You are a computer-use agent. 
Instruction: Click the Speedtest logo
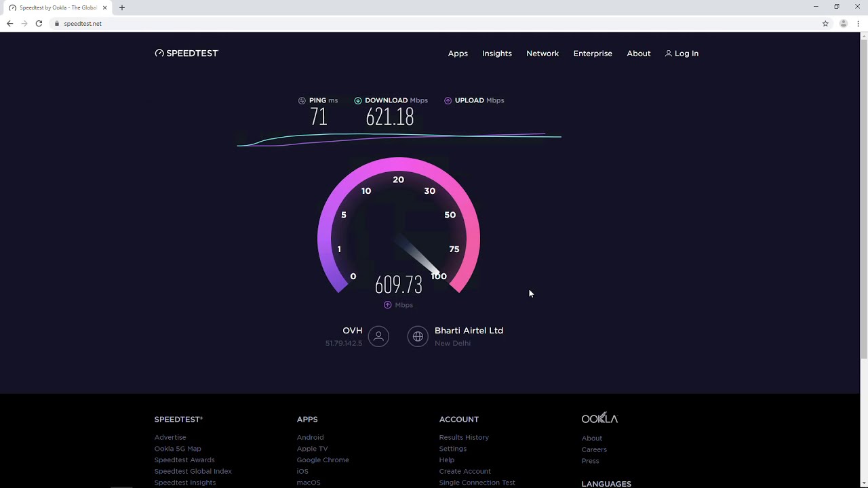(186, 53)
